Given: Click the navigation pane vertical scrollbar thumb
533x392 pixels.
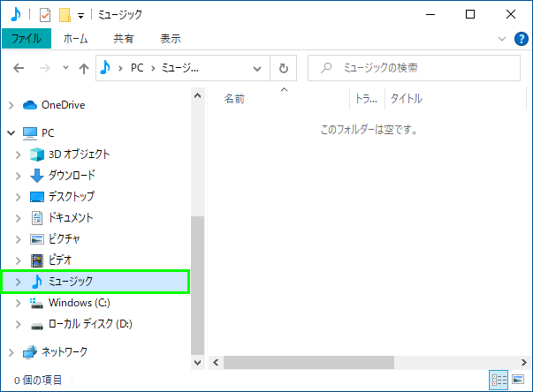Looking at the screenshot, I should pos(197,285).
